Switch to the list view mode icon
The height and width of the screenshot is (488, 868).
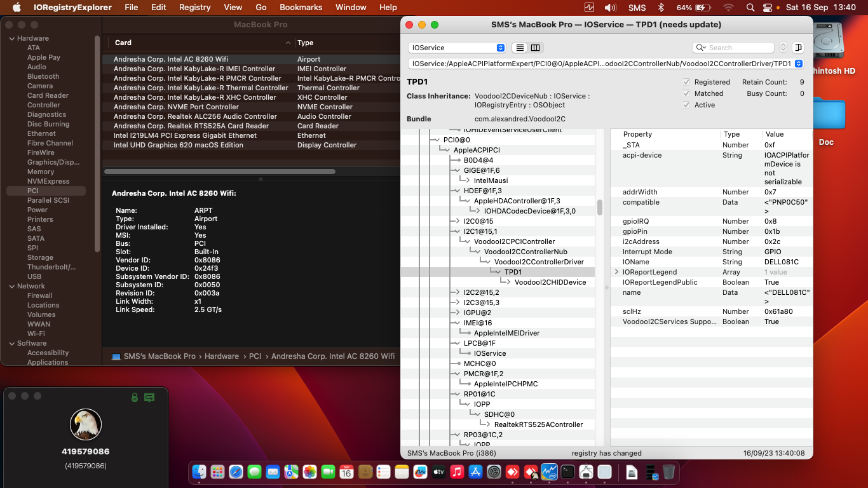(520, 48)
